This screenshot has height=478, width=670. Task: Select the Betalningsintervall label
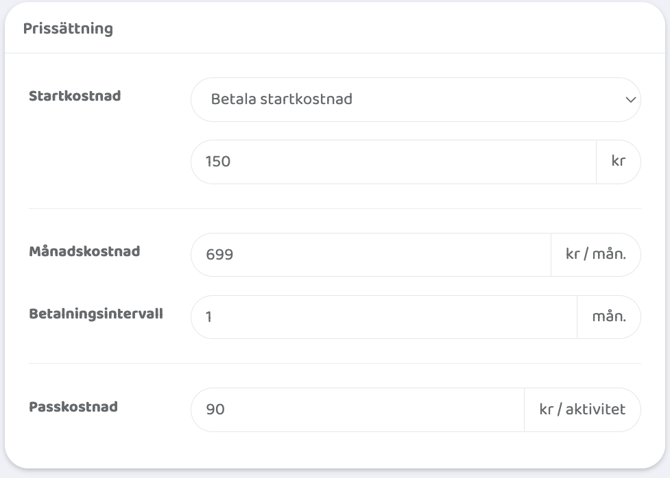pyautogui.click(x=96, y=313)
